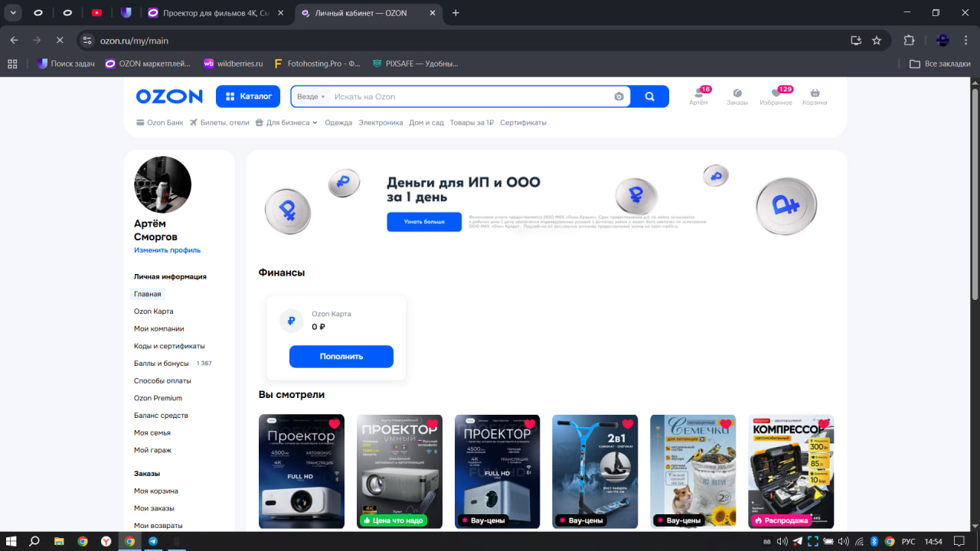Viewport: 980px width, 551px height.
Task: Open the Артём profile icon in header
Action: 698,96
